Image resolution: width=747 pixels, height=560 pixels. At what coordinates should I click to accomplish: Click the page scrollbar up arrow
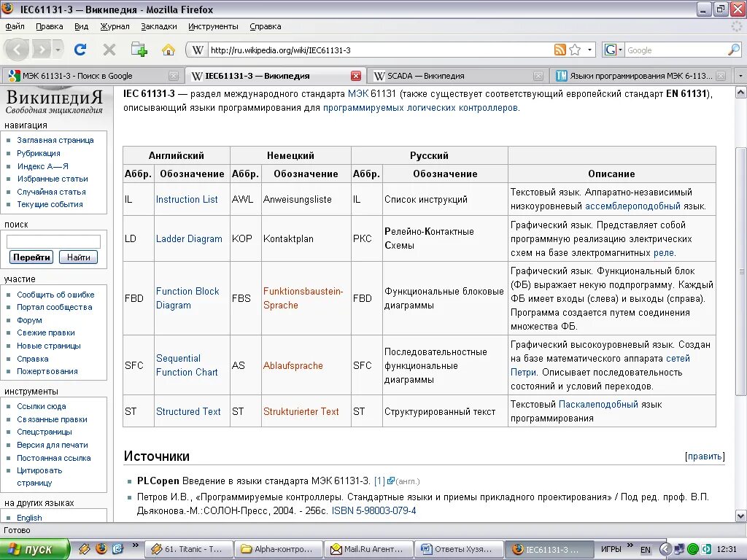click(741, 92)
